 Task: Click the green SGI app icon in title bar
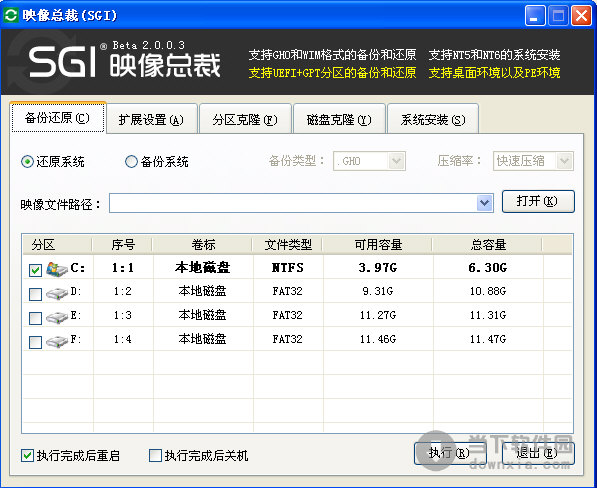click(11, 15)
